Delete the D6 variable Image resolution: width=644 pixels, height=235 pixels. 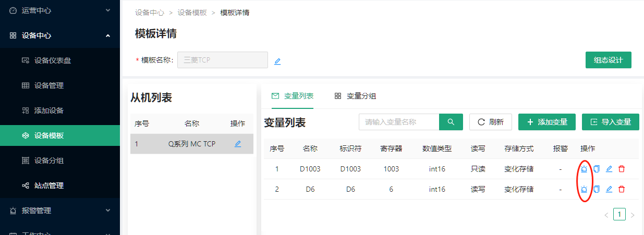(622, 189)
